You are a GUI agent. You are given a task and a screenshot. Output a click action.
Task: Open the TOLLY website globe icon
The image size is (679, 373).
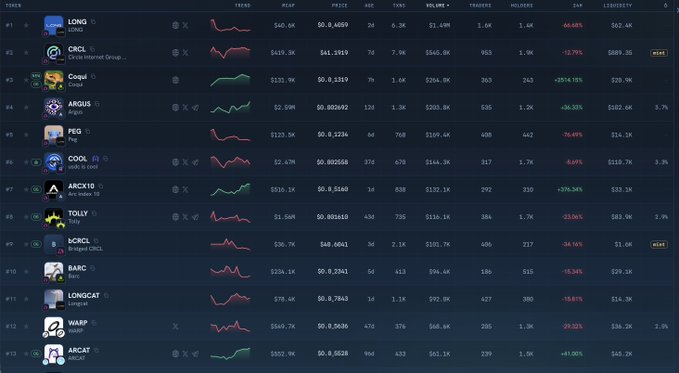(175, 217)
